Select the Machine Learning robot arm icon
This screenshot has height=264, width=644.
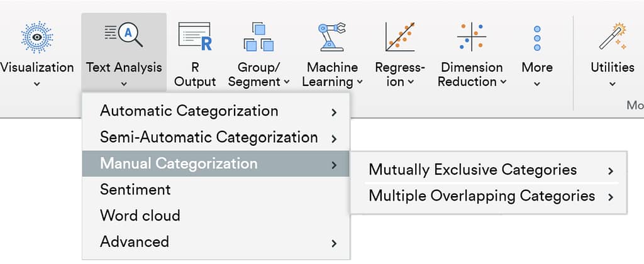(332, 37)
